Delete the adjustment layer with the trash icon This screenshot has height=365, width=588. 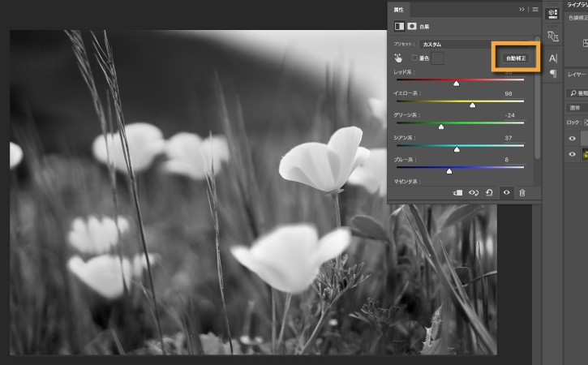click(522, 193)
